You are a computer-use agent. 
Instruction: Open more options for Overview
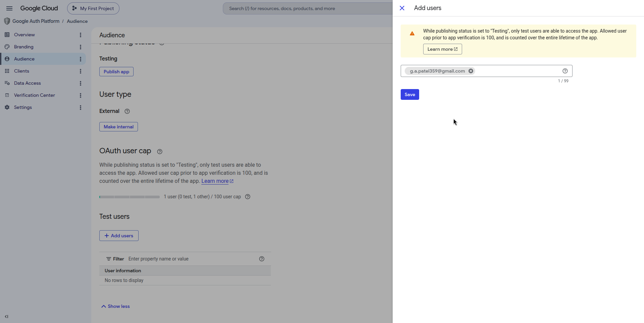coord(81,35)
